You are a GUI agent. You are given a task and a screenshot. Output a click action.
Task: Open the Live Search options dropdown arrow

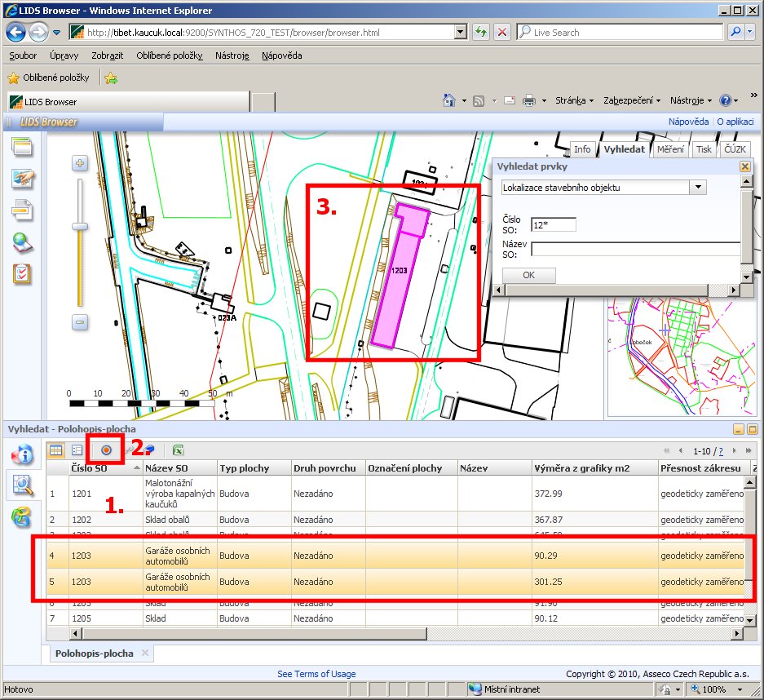[750, 32]
